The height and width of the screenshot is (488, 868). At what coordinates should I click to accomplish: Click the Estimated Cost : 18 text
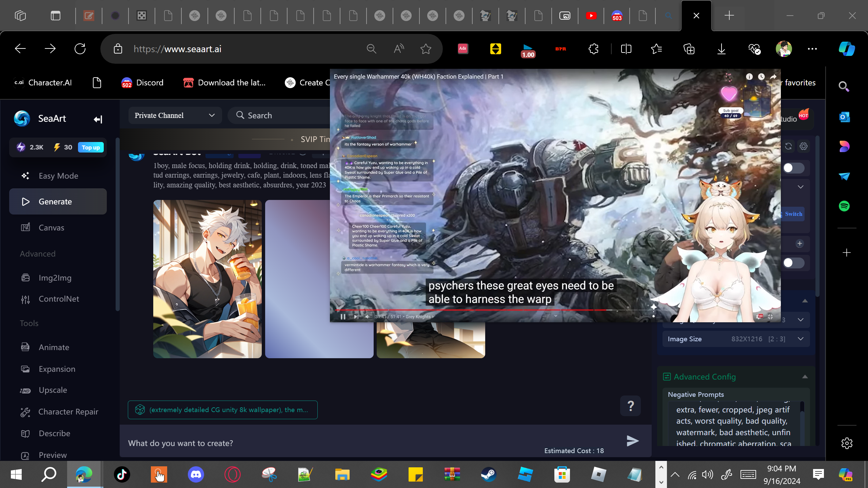[574, 451]
